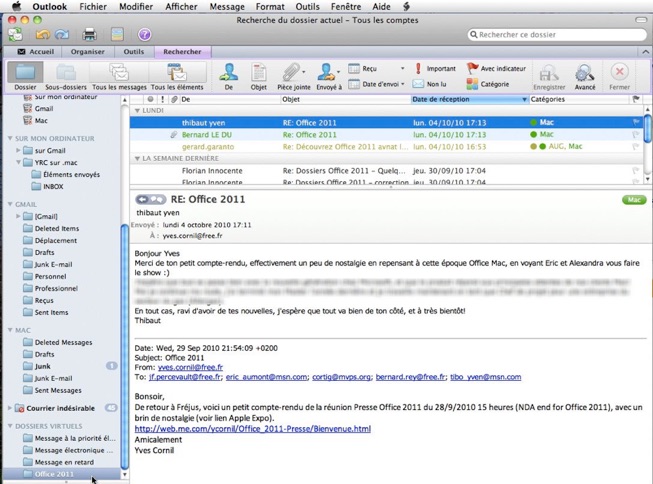Viewport: 653px width, 484px height.
Task: Click the folder list vertical scrollbar
Action: (125, 346)
